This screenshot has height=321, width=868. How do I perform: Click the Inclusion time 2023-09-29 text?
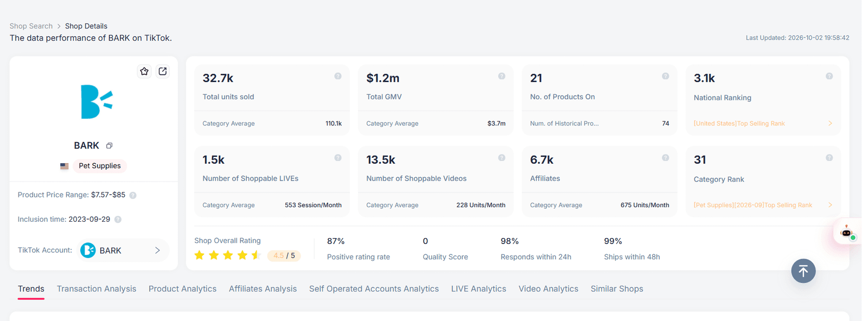coord(63,220)
